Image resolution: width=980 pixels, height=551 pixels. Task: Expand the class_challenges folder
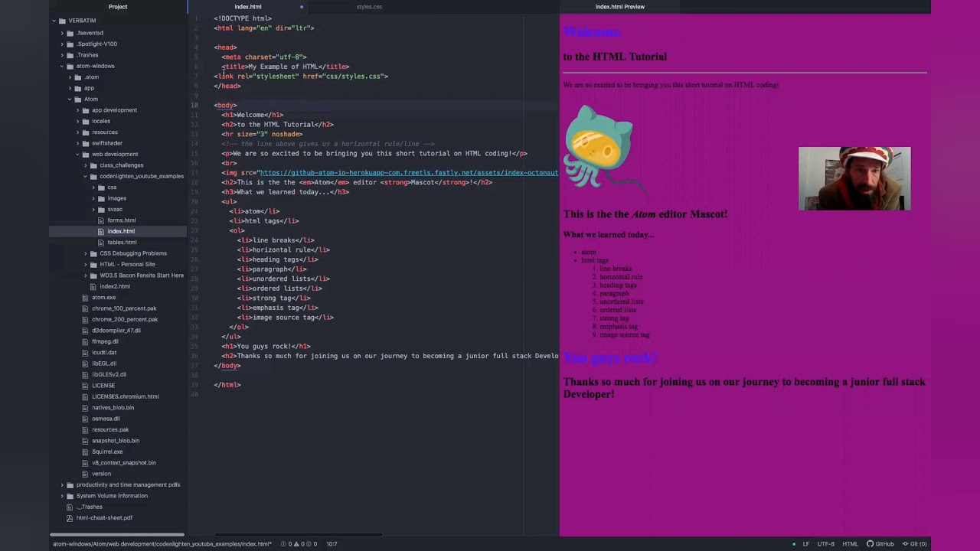86,165
